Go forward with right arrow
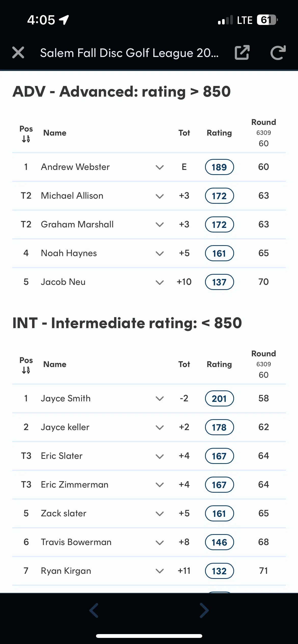 point(204,610)
